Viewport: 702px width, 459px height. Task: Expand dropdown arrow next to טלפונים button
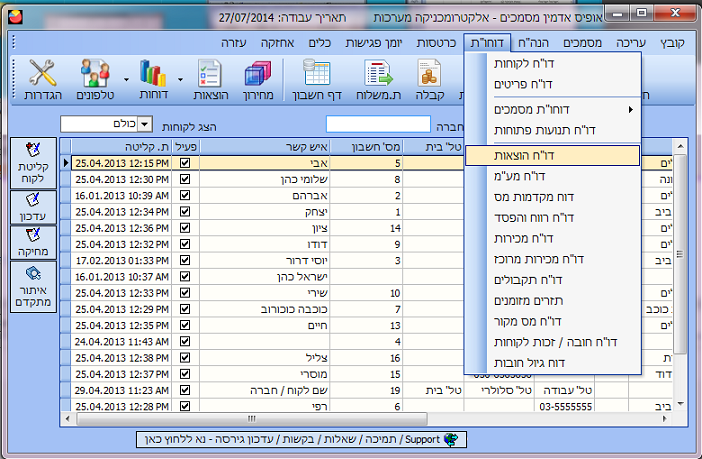pyautogui.click(x=126, y=79)
